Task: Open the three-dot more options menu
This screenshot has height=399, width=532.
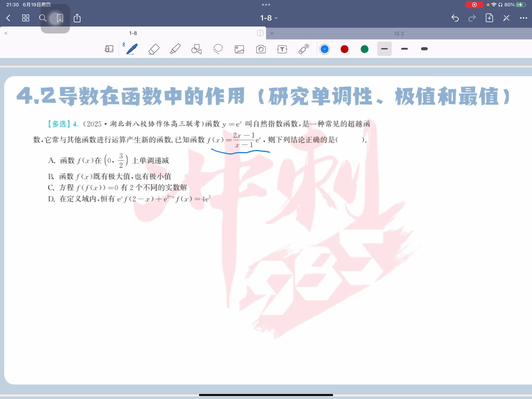Action: click(x=523, y=18)
